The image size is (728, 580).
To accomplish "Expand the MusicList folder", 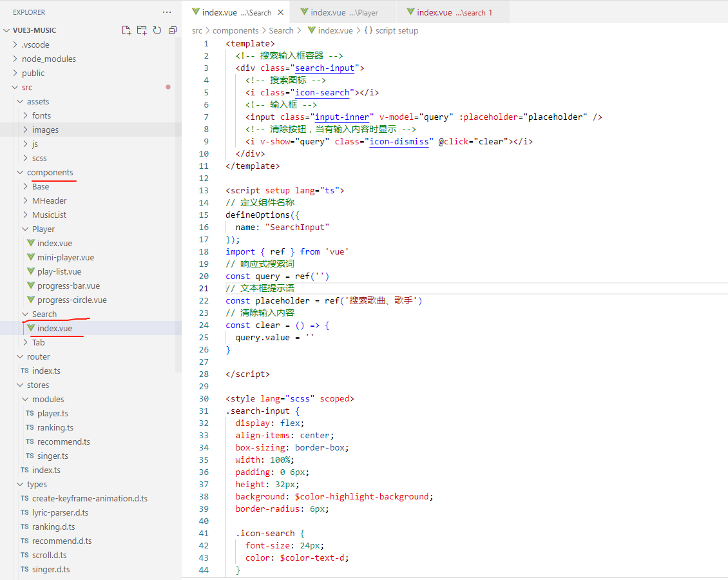I will [x=49, y=215].
